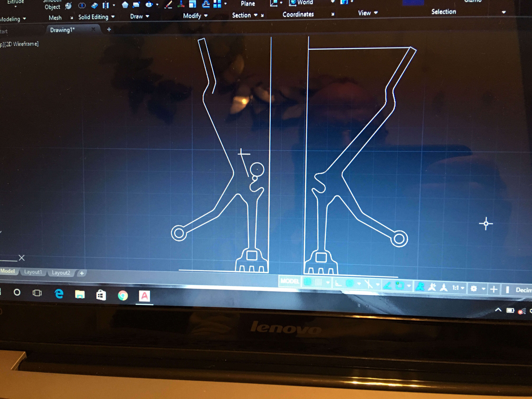
Task: Select the polygon pentagon draw tool
Action: point(125,5)
